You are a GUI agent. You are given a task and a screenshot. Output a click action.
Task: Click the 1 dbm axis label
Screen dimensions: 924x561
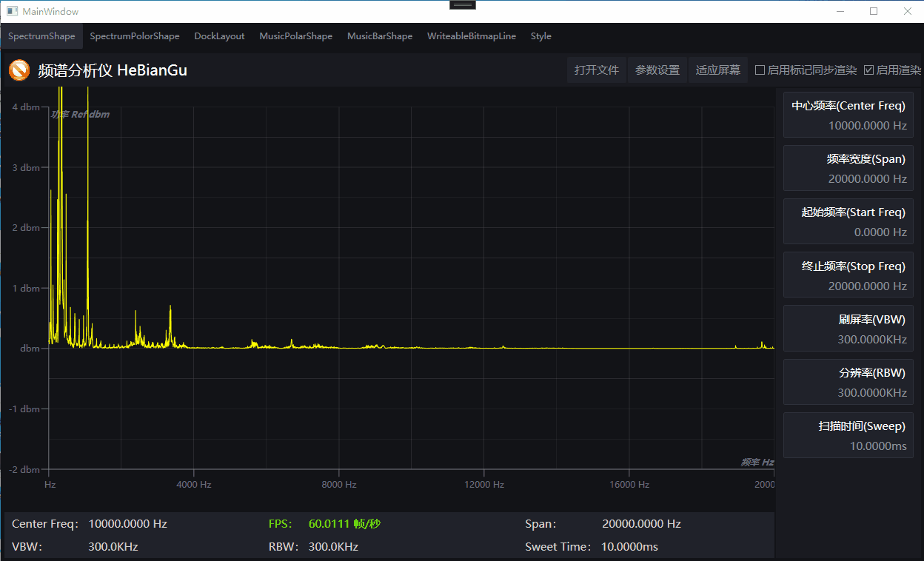coord(26,288)
